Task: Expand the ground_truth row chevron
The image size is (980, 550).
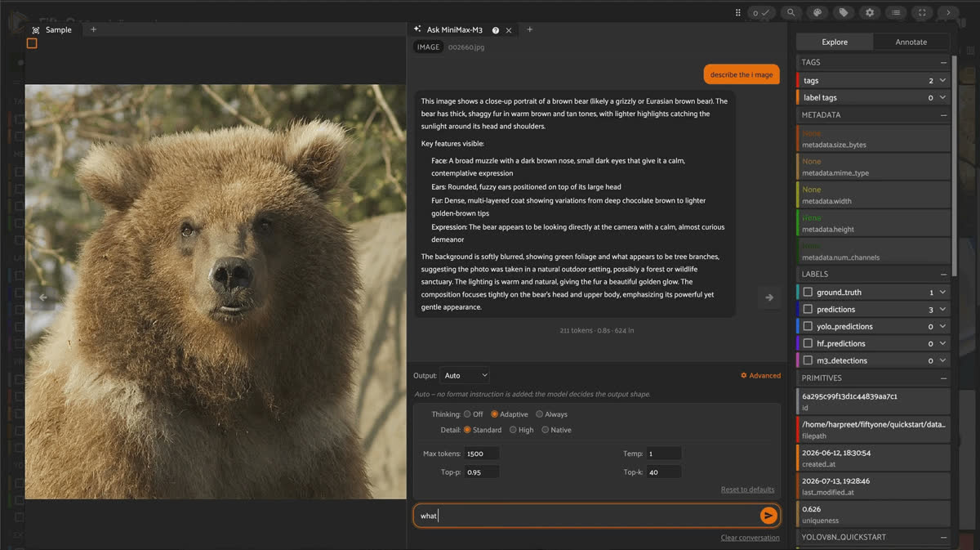Action: (x=942, y=292)
